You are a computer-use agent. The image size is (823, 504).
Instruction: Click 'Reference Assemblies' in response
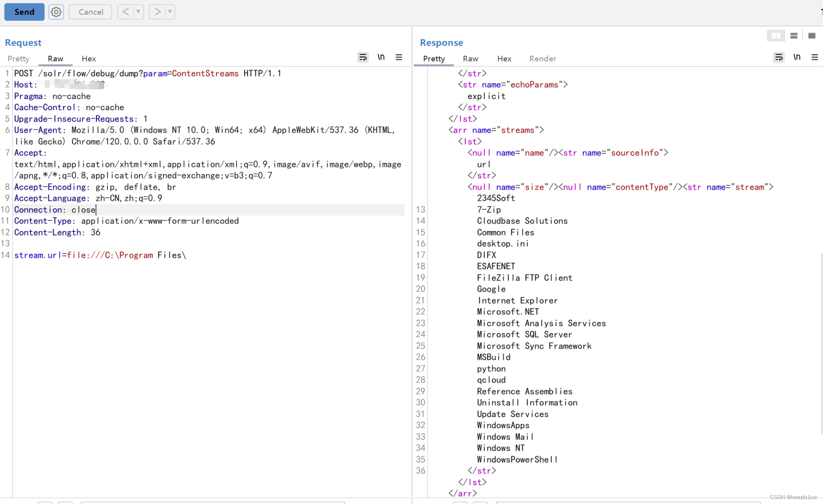pos(524,391)
